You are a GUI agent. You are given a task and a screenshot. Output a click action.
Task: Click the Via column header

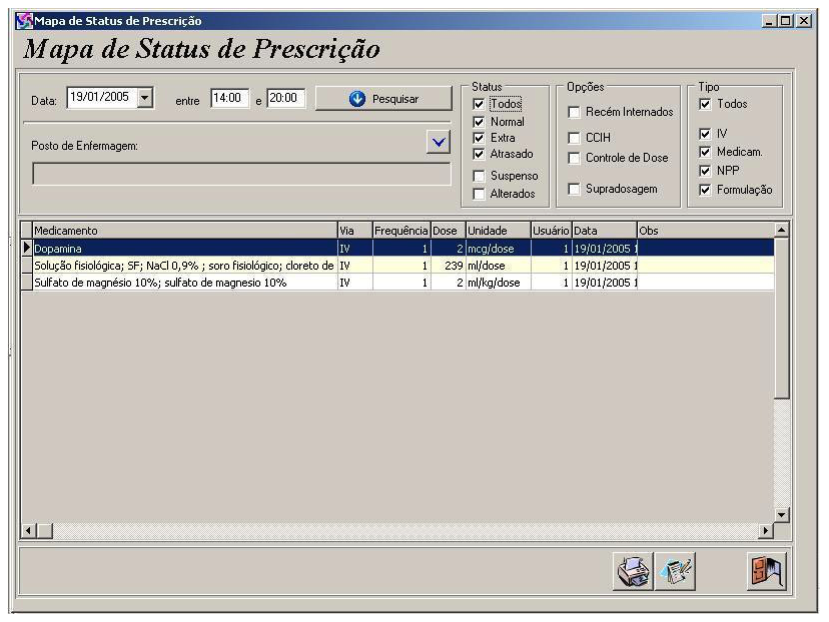[355, 231]
